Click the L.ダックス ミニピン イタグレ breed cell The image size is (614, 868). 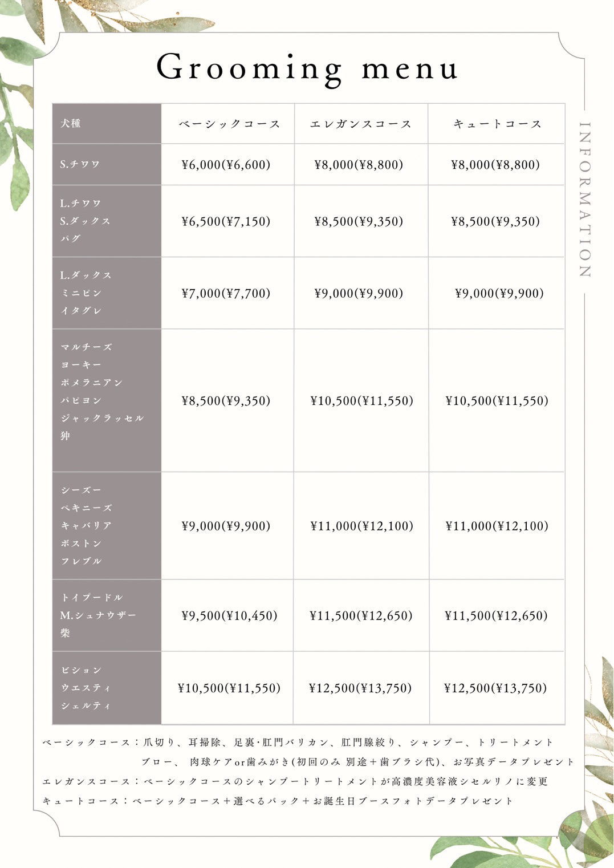[x=107, y=293]
